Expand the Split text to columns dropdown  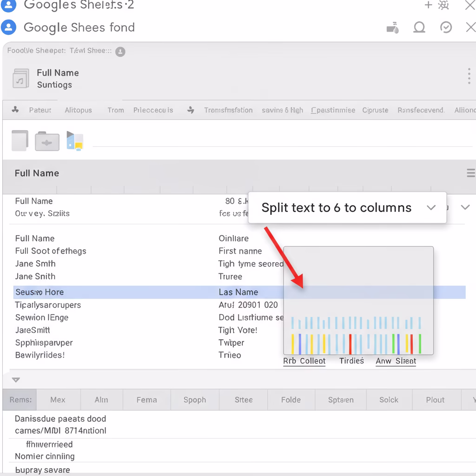click(431, 208)
